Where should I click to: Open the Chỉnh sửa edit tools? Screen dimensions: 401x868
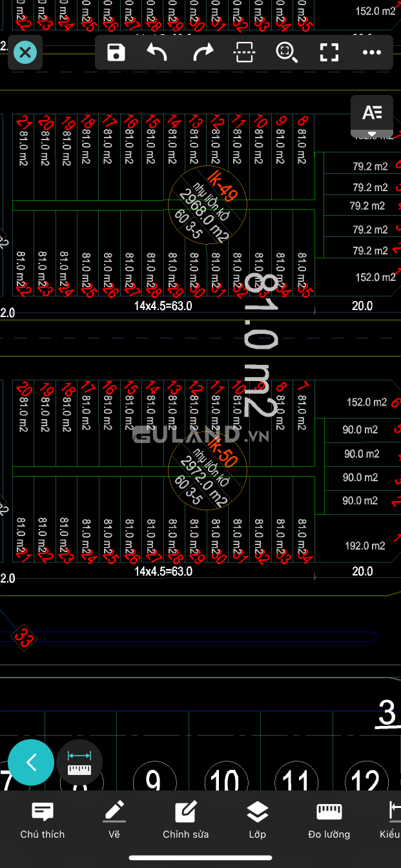185,820
